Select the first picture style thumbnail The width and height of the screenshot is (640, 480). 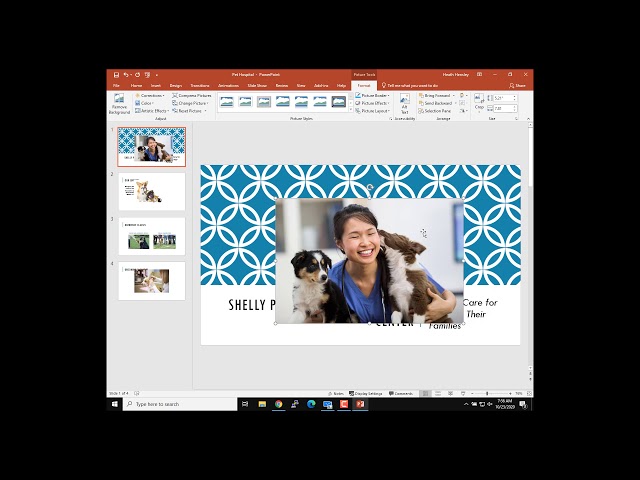(x=227, y=102)
